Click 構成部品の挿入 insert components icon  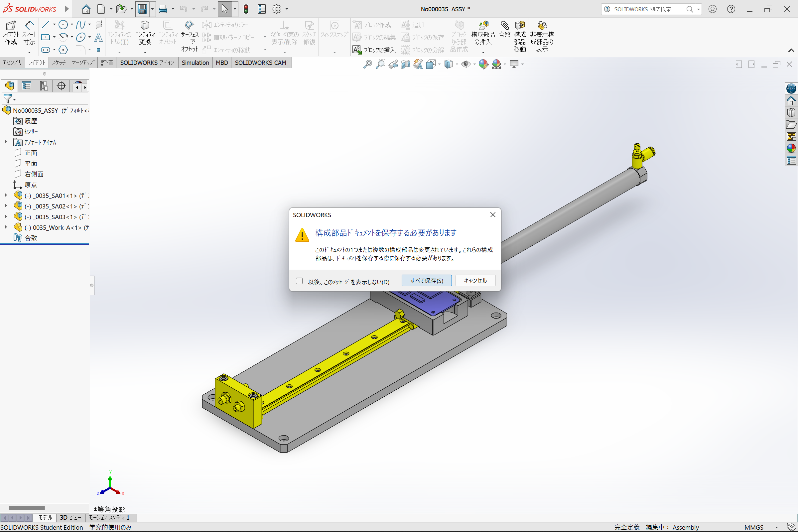click(483, 33)
